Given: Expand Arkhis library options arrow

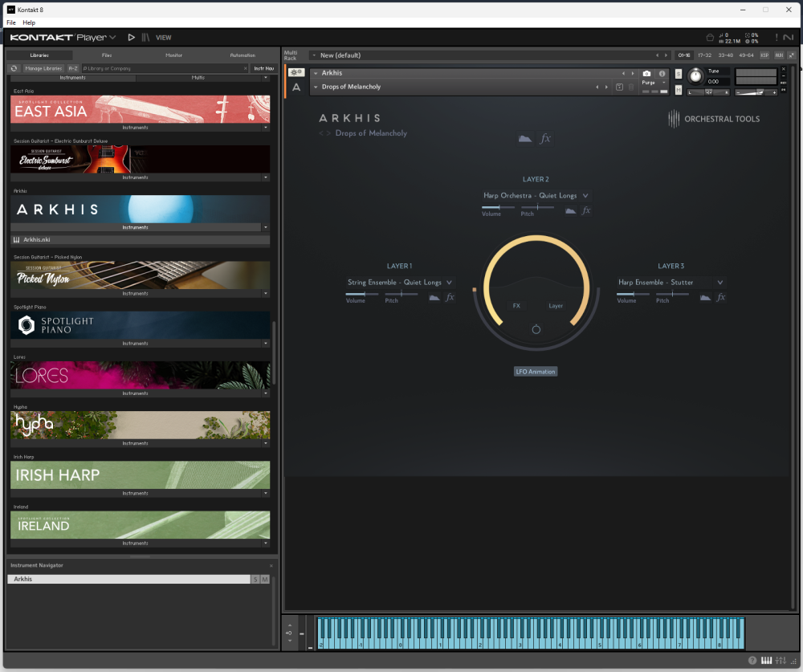Looking at the screenshot, I should coord(265,227).
